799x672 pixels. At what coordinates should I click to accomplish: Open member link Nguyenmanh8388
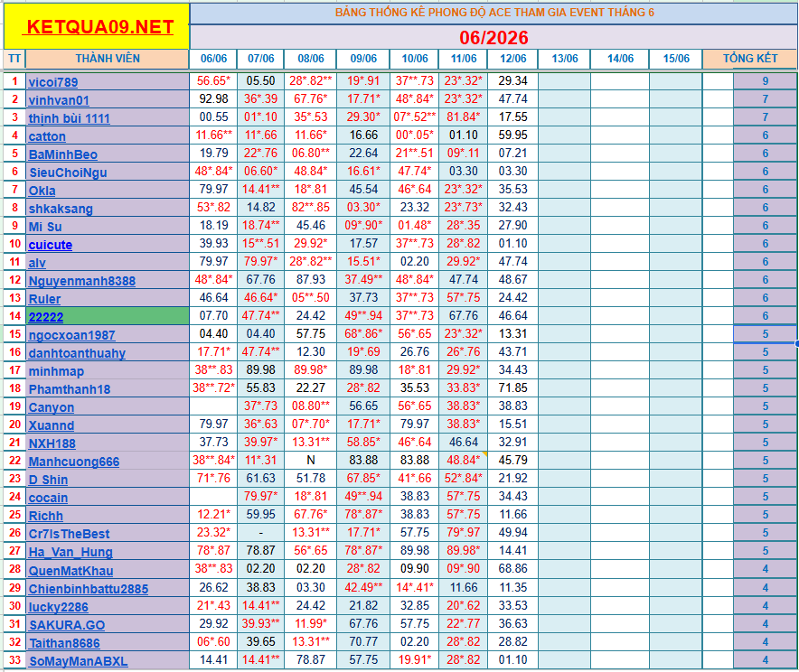click(x=81, y=281)
